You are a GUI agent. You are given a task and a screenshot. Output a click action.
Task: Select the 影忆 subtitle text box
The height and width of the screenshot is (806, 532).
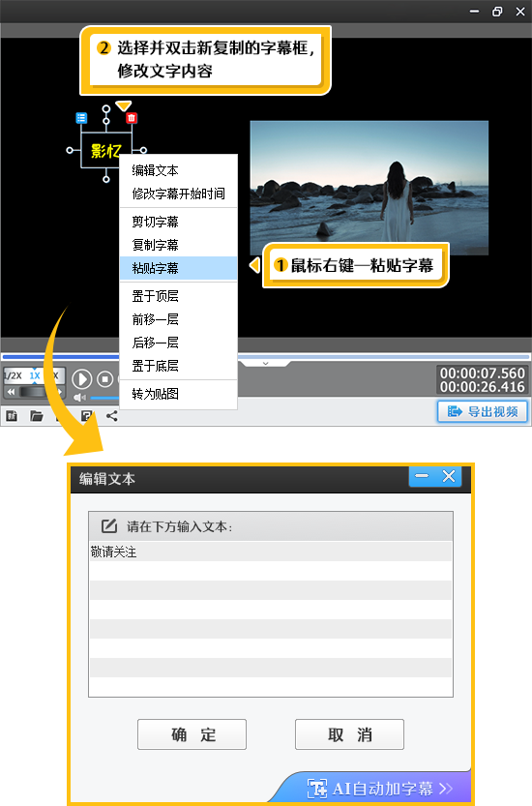(105, 151)
